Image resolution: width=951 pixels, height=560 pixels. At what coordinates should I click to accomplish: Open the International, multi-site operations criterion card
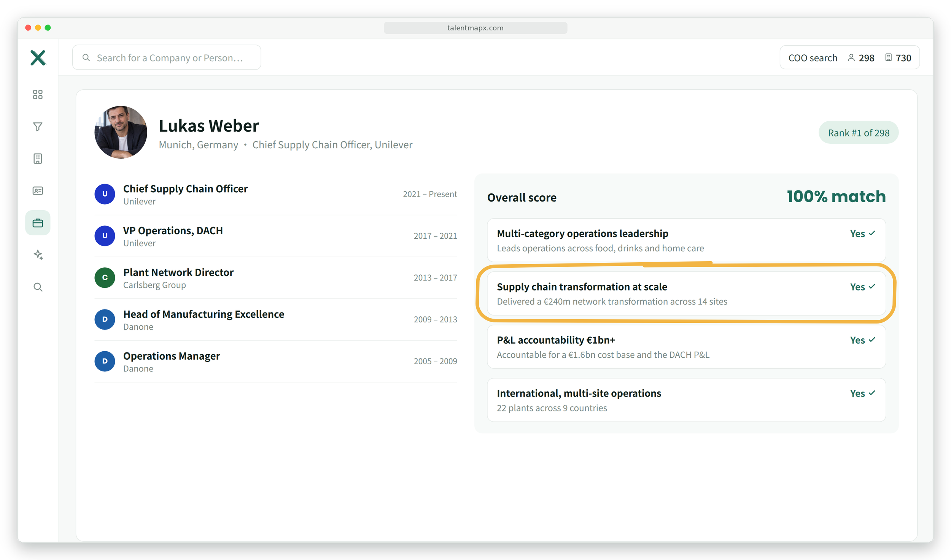click(x=686, y=400)
